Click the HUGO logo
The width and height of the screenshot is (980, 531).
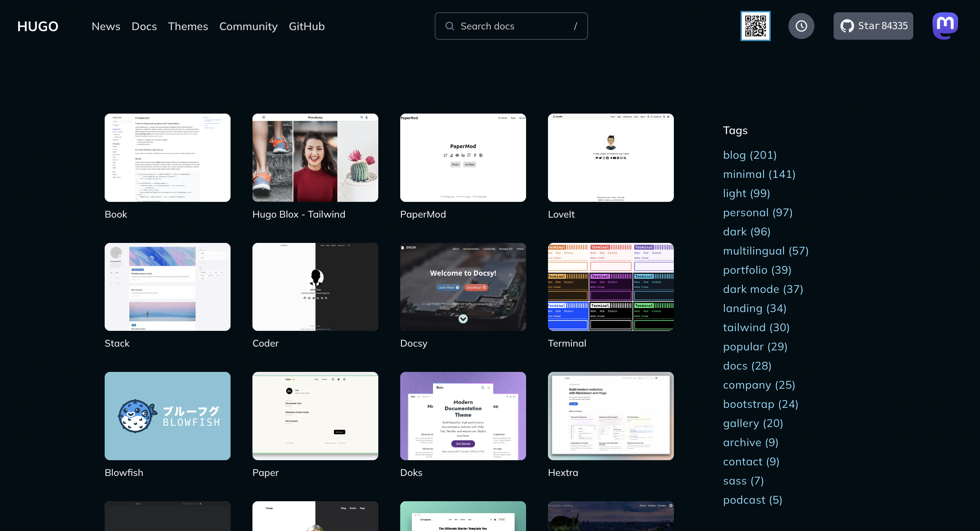click(x=38, y=26)
